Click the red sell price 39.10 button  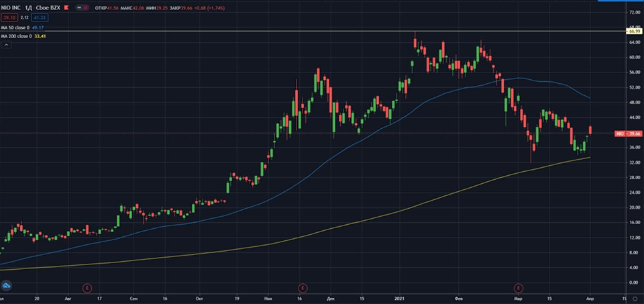click(x=11, y=17)
